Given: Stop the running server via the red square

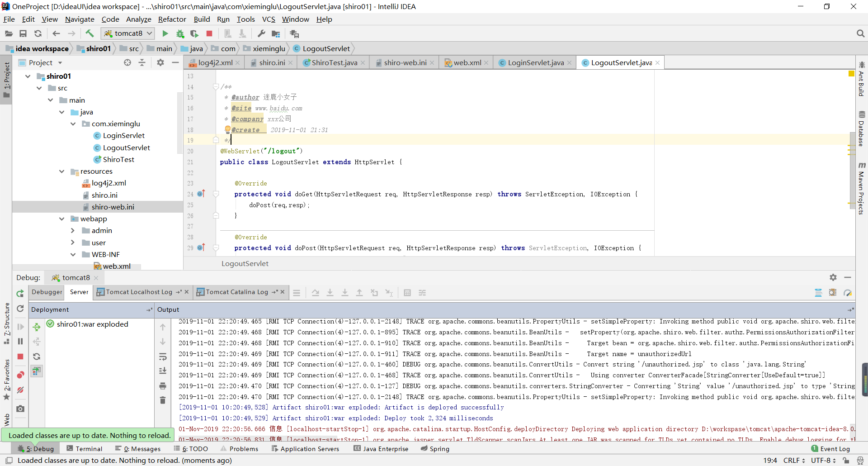Looking at the screenshot, I should click(x=209, y=33).
